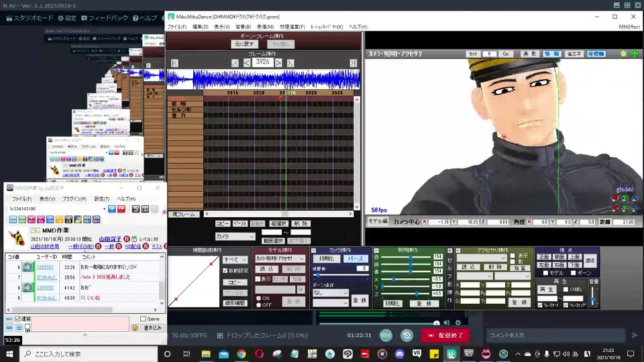Image resolution: width=644 pixels, height=362 pixels.
Task: Click the speaker icon in the N Air mixer
Action: point(447,322)
